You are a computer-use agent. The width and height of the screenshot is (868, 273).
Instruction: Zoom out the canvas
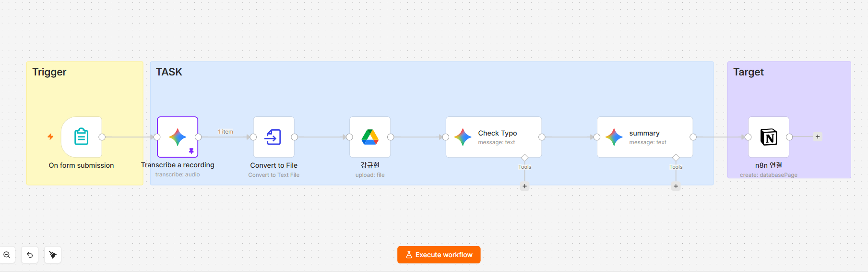7,255
